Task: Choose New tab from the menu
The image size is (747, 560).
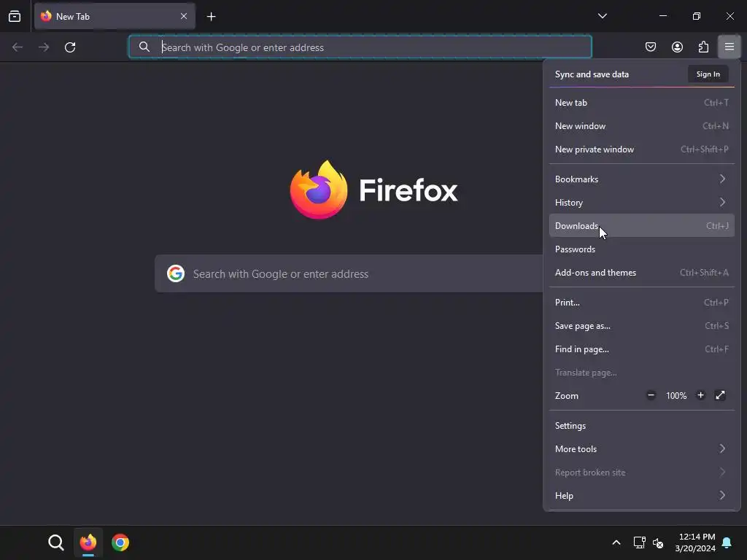Action: 642,102
